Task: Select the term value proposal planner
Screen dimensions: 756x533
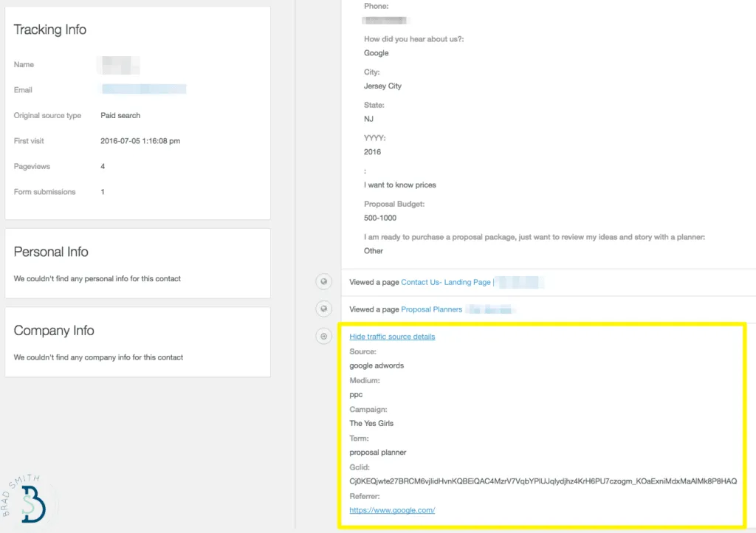Action: (x=377, y=452)
